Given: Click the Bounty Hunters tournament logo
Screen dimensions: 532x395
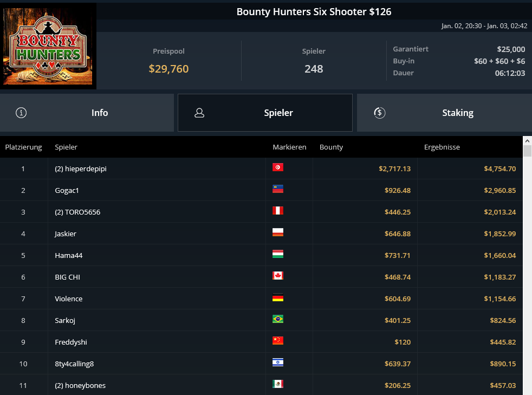Looking at the screenshot, I should (x=48, y=46).
